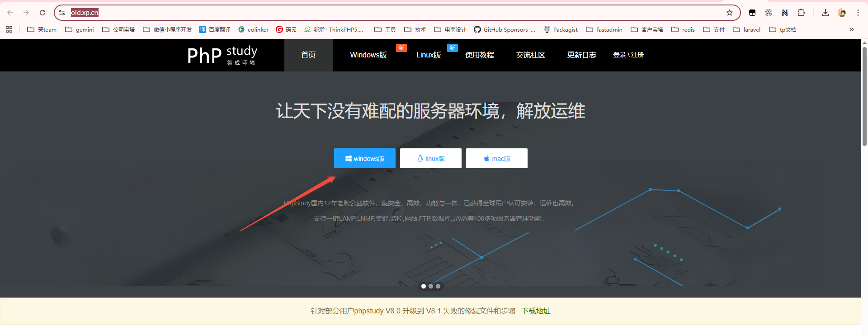Image resolution: width=868 pixels, height=336 pixels.
Task: Open the Chrome extensions puzzle icon
Action: point(801,13)
